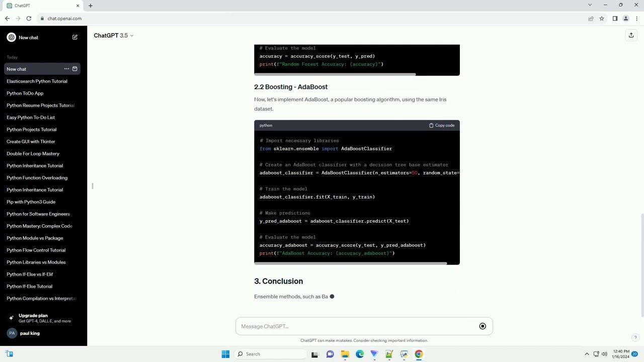Click horizontal scrollbar of AdaBoost code block

point(351,263)
